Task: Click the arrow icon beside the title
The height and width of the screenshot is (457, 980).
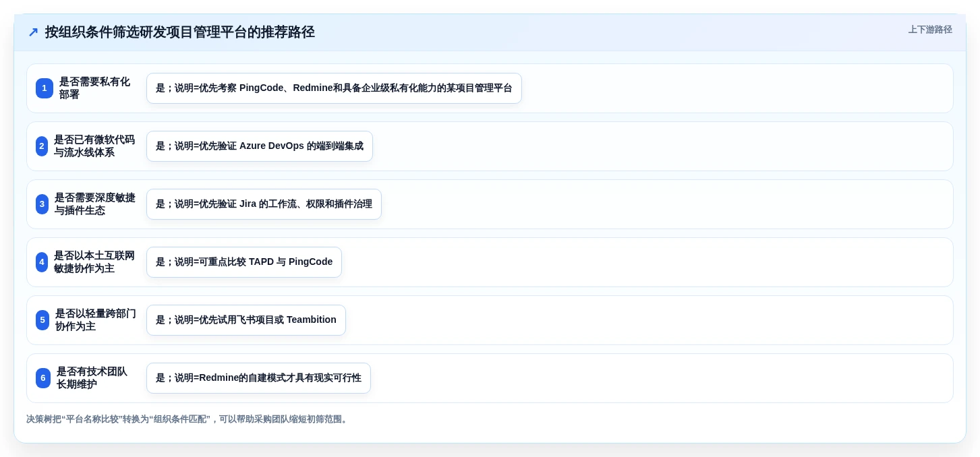Action: click(x=33, y=32)
